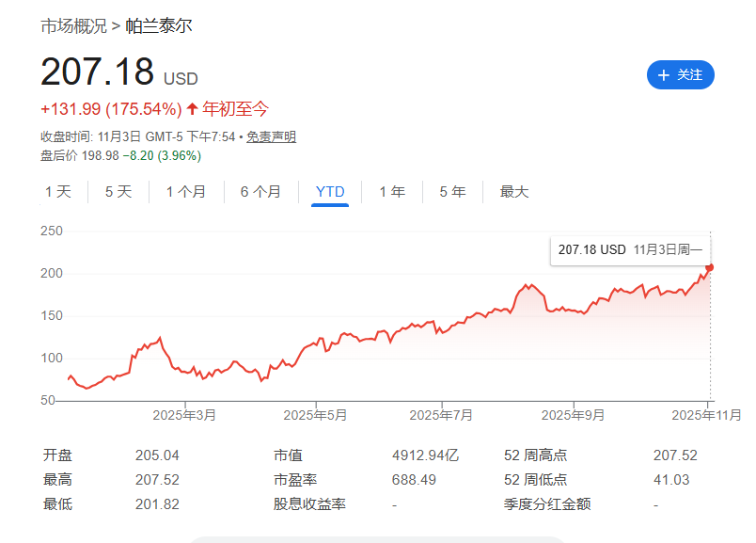Click the 2025年9月 axis label
Screen dimensions: 756x543
[x=573, y=414]
